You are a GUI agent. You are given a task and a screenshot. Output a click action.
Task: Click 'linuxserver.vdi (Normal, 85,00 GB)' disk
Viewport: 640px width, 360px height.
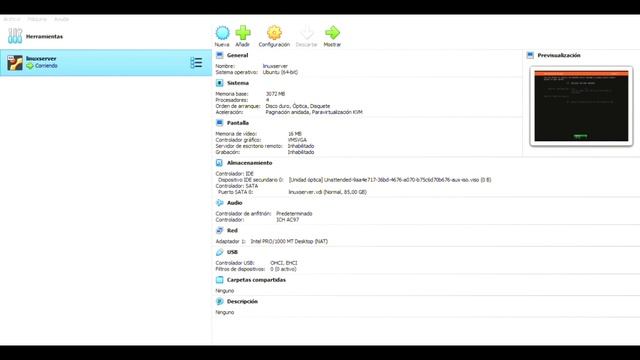(327, 192)
